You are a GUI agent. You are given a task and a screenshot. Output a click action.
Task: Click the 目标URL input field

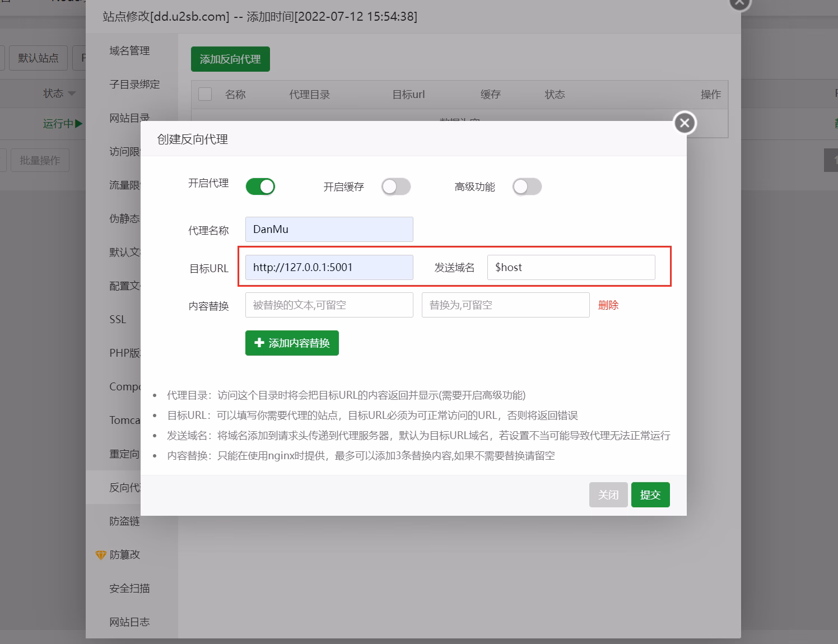[329, 267]
